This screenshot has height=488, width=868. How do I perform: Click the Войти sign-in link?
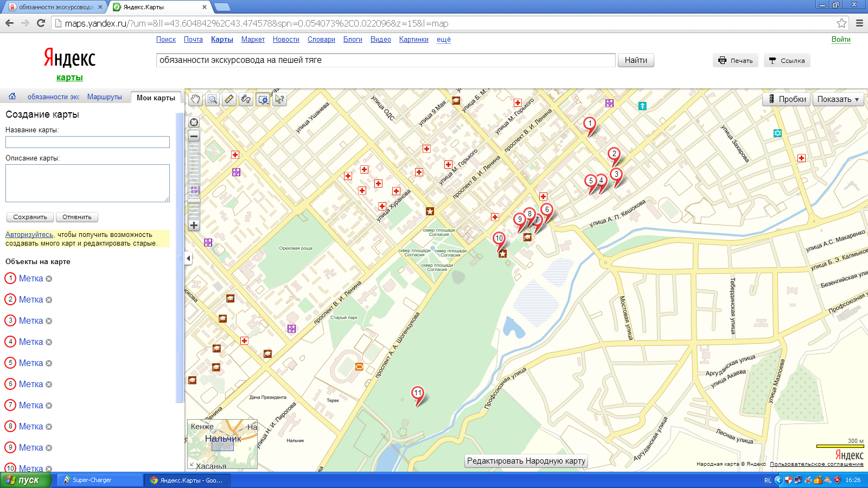coord(841,40)
